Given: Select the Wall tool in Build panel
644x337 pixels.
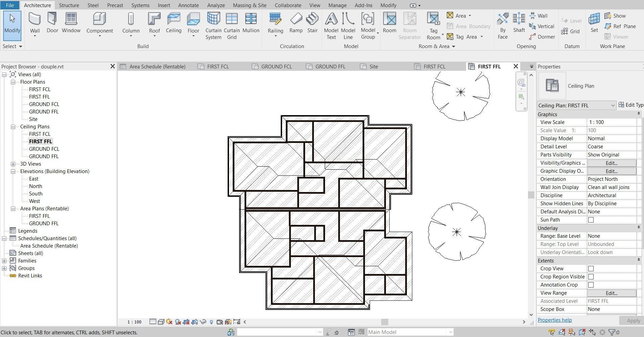Looking at the screenshot, I should click(35, 24).
